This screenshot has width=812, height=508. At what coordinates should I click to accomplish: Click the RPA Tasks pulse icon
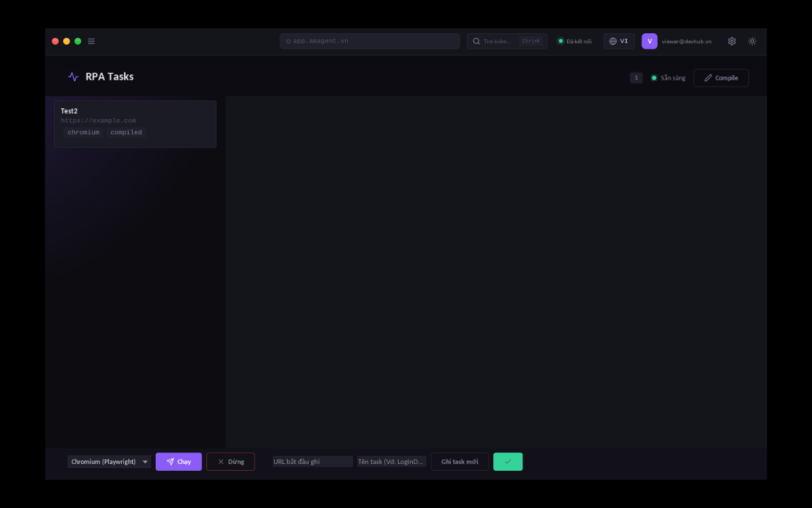pos(73,77)
